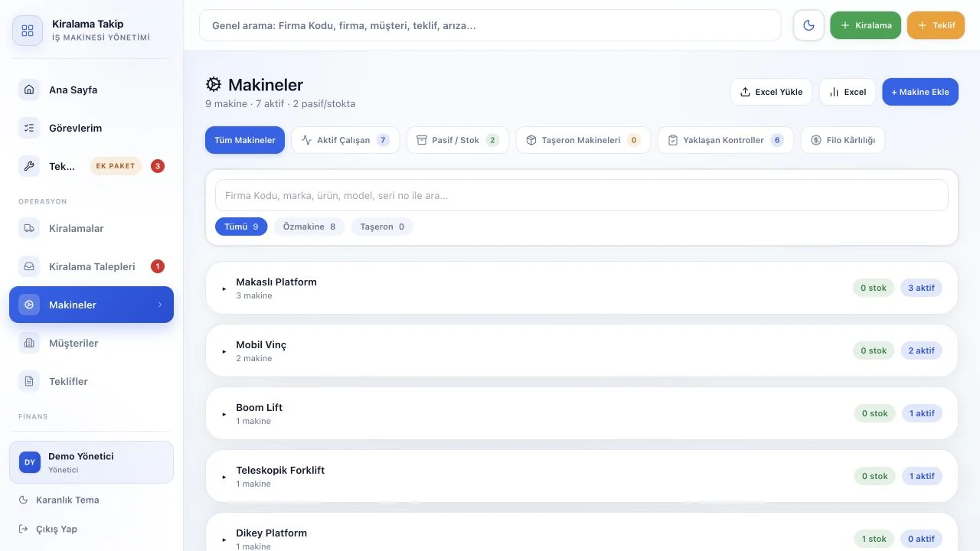Click the + Makine Ekle button
Image resolution: width=980 pixels, height=551 pixels.
(920, 92)
